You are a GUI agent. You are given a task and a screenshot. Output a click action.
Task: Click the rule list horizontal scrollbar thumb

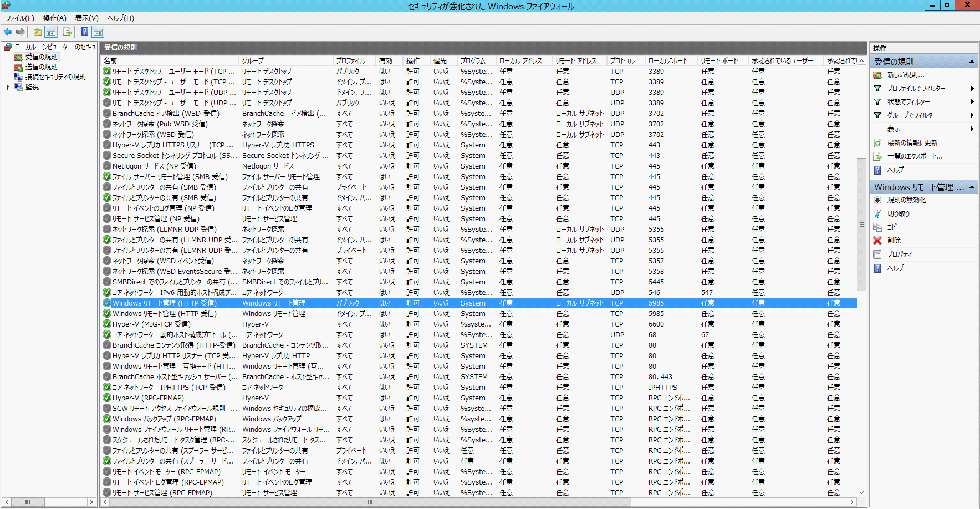click(x=370, y=502)
